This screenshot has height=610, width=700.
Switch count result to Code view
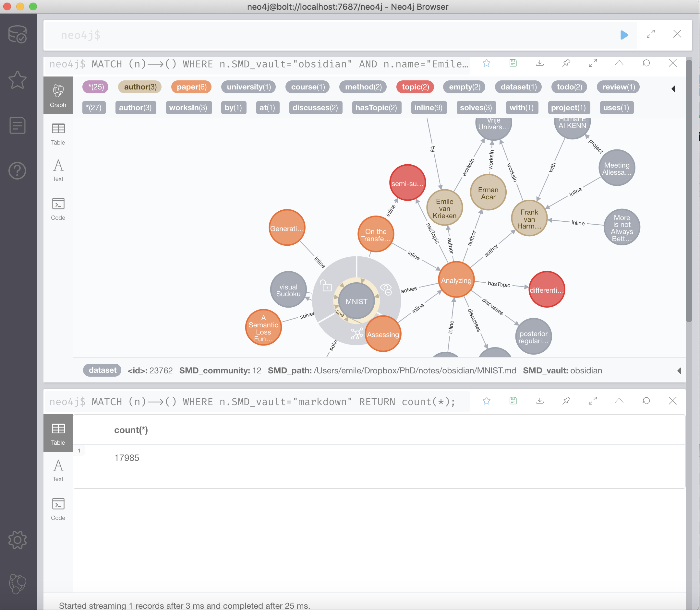tap(58, 509)
